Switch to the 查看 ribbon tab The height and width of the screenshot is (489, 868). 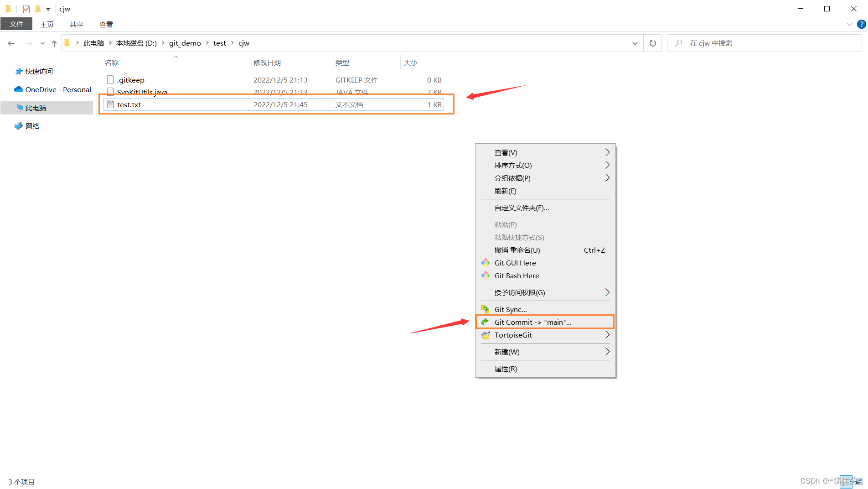(x=106, y=24)
